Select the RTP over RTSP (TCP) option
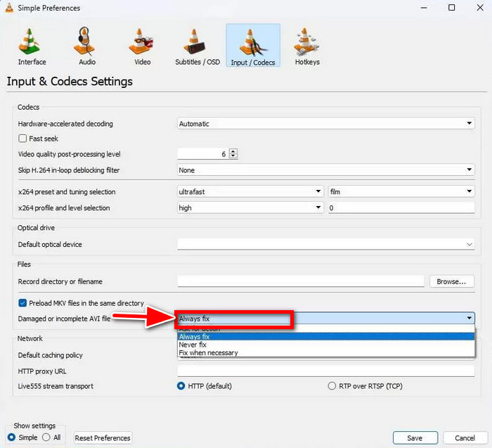 coord(332,386)
